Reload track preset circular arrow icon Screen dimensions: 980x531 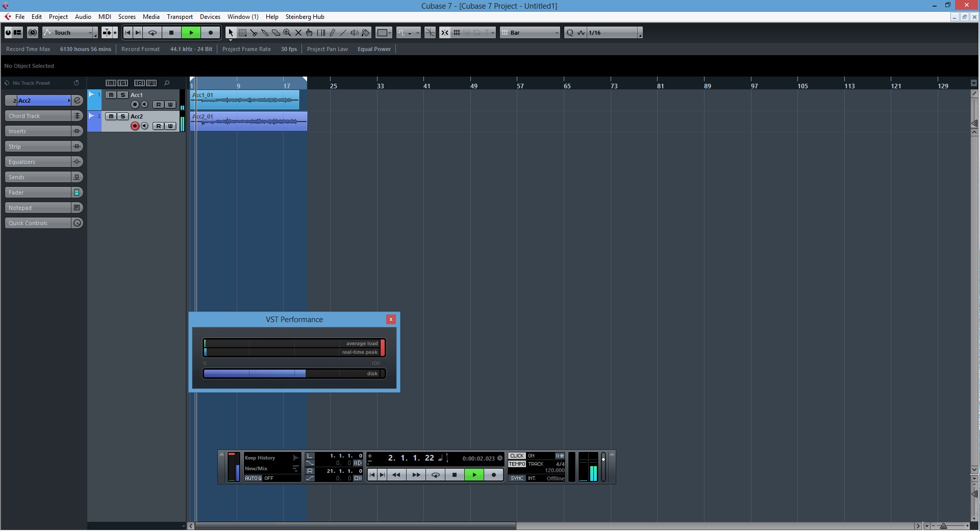pyautogui.click(x=77, y=83)
